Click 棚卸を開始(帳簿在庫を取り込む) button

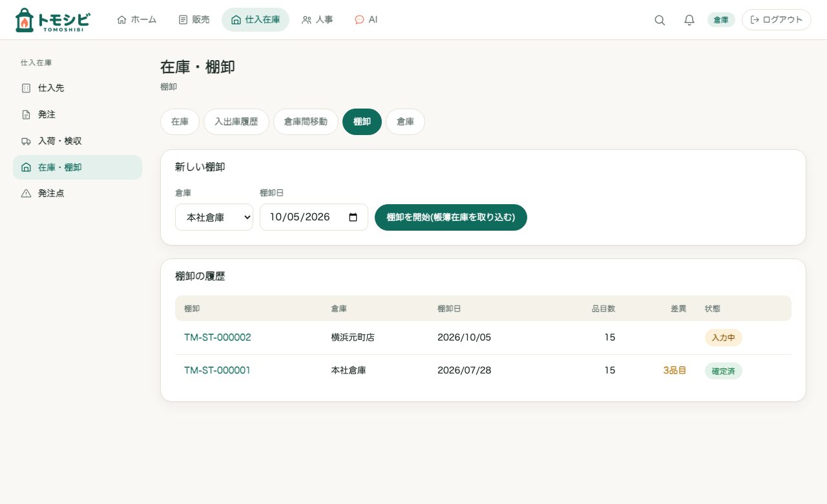pos(451,217)
